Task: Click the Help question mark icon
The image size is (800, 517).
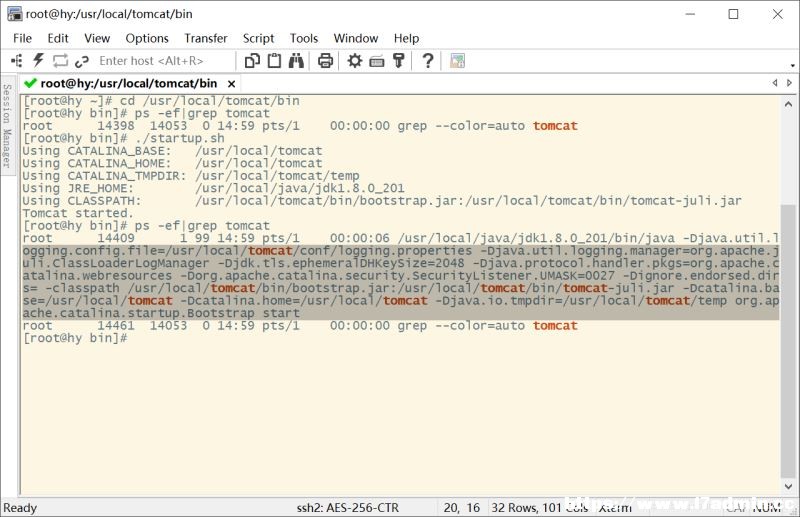Action: coord(428,61)
